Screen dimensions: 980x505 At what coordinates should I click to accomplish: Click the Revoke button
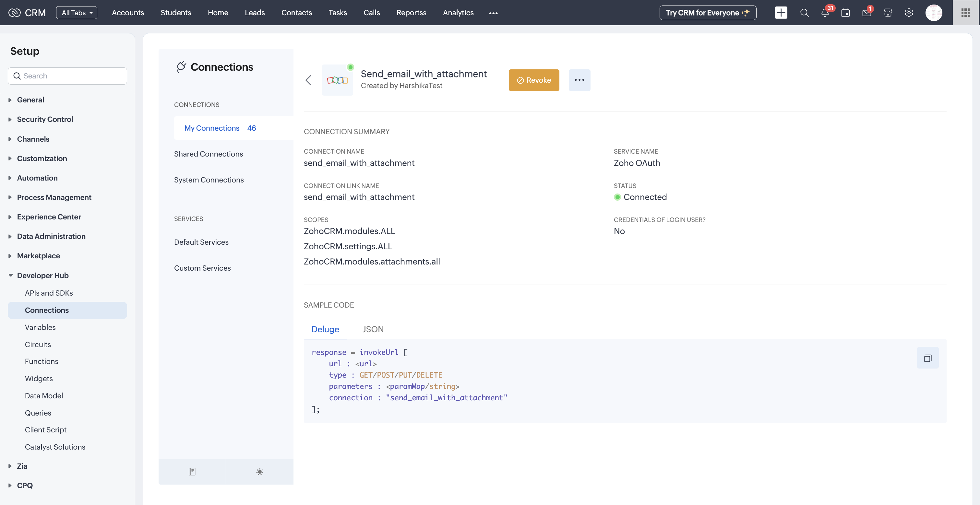(534, 80)
